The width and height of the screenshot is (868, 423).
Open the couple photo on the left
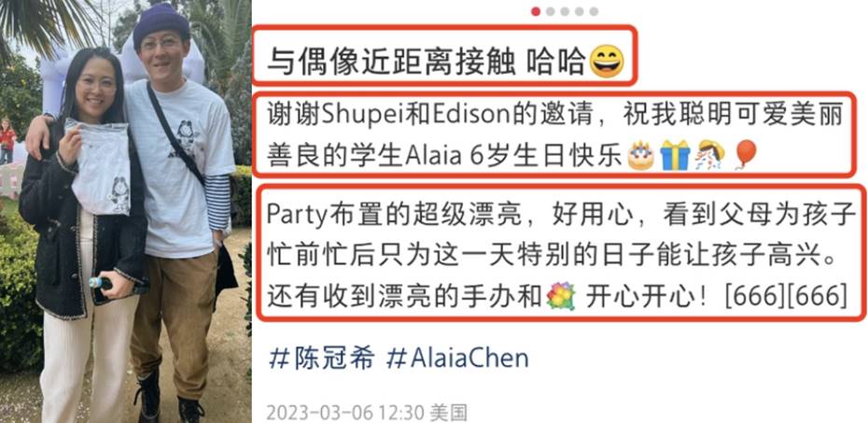click(x=126, y=211)
